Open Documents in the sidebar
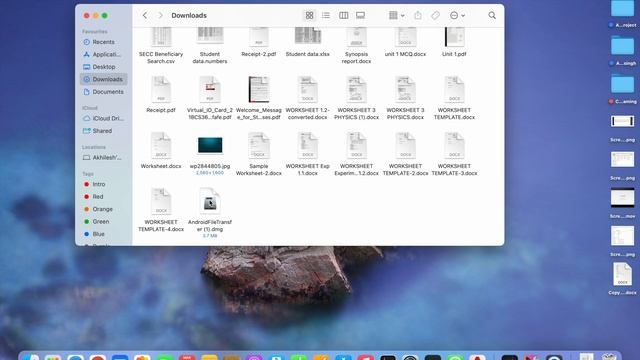This screenshot has height=360, width=640. click(x=104, y=92)
